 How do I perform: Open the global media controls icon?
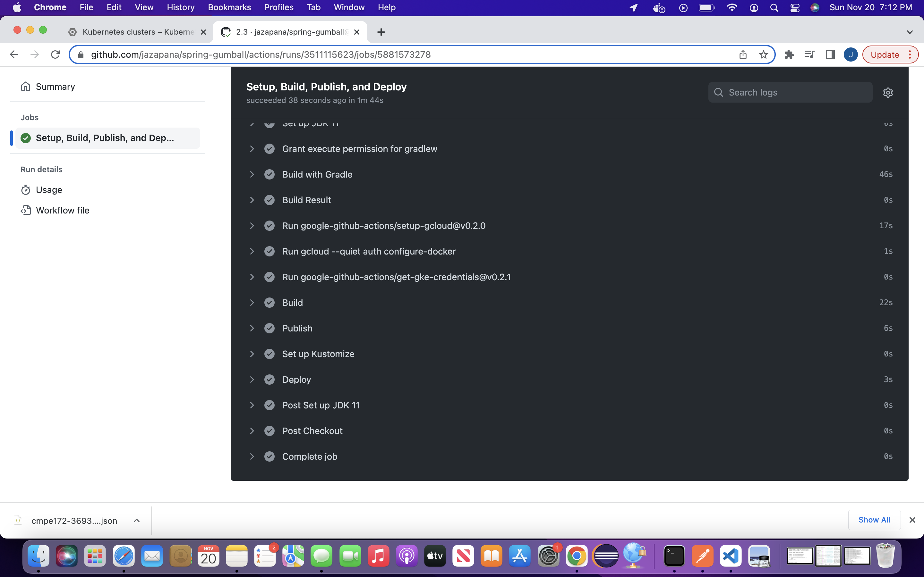pos(809,54)
